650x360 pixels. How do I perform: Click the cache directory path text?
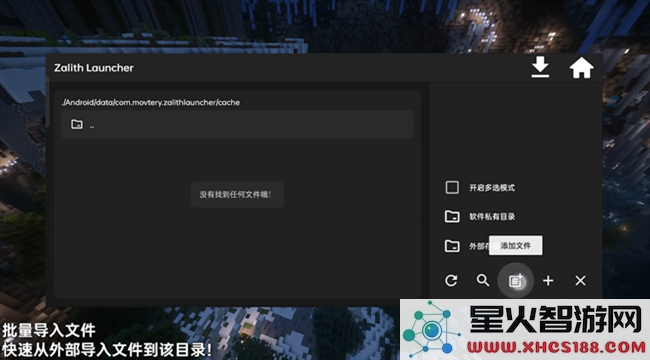point(150,102)
